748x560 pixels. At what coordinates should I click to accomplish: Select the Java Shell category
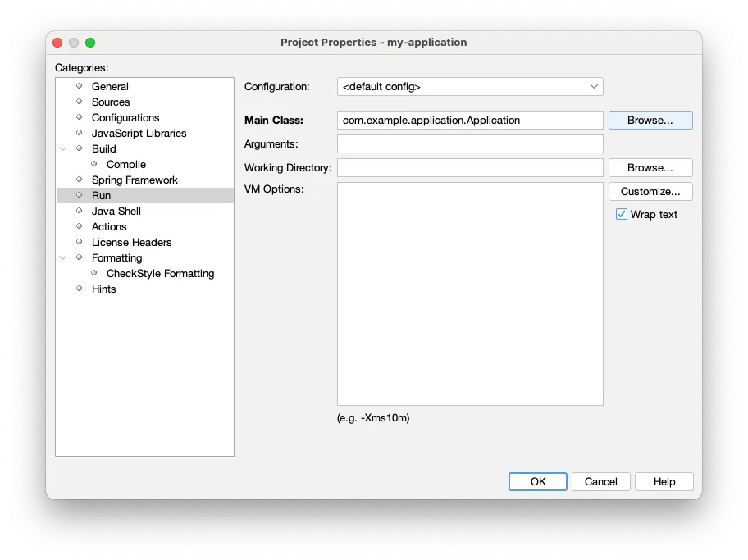pyautogui.click(x=116, y=211)
